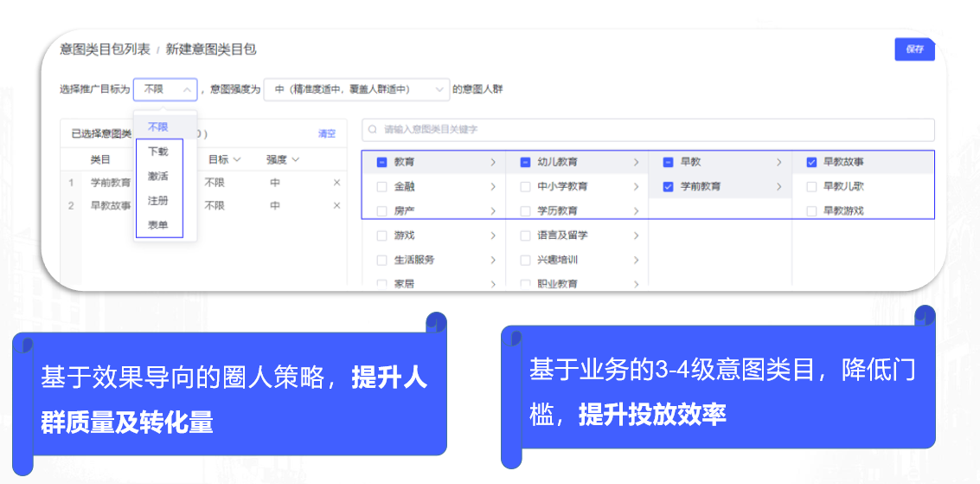Click the 保存 save button

pyautogui.click(x=914, y=49)
